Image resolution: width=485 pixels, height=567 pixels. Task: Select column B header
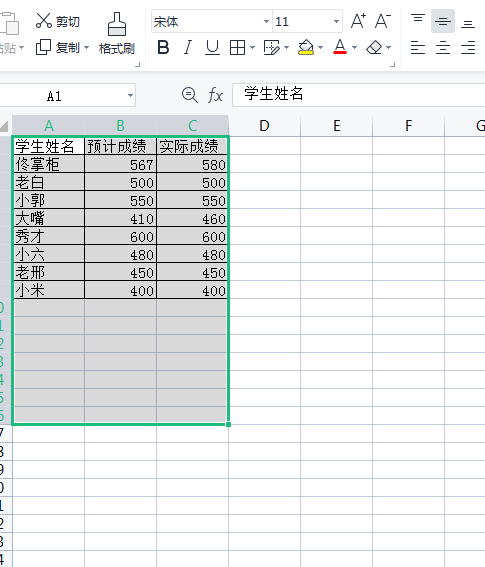120,126
